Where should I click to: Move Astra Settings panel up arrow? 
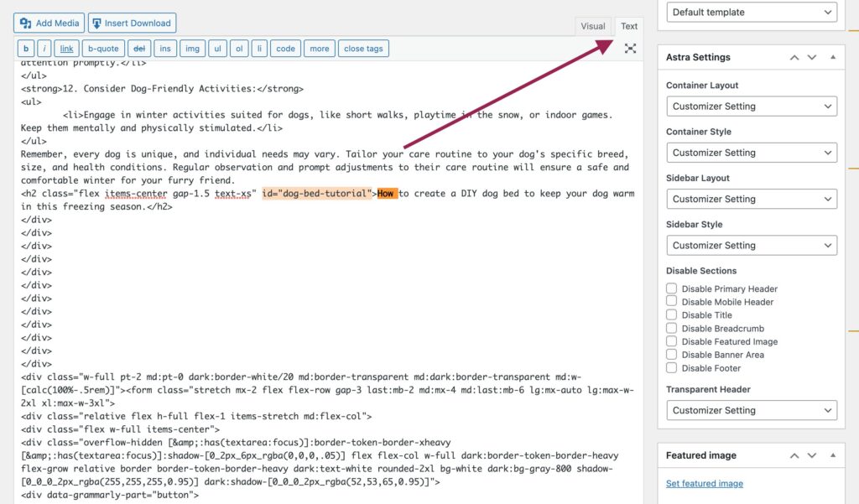pos(794,58)
